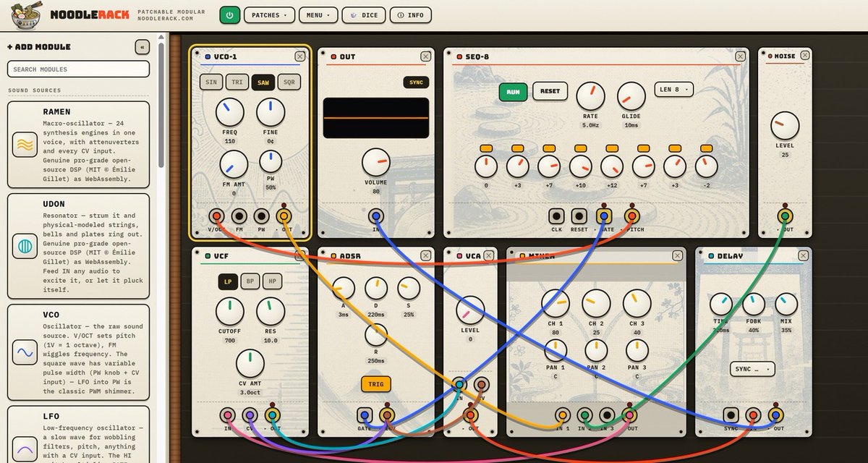Image resolution: width=868 pixels, height=463 pixels.
Task: Click the VCO module sine-wave icon
Action: point(25,353)
